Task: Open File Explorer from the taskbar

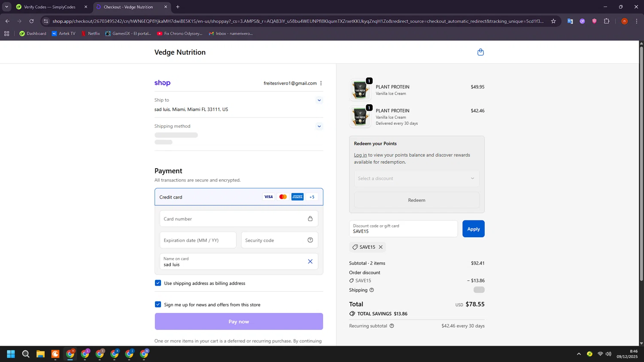Action: pos(40,354)
